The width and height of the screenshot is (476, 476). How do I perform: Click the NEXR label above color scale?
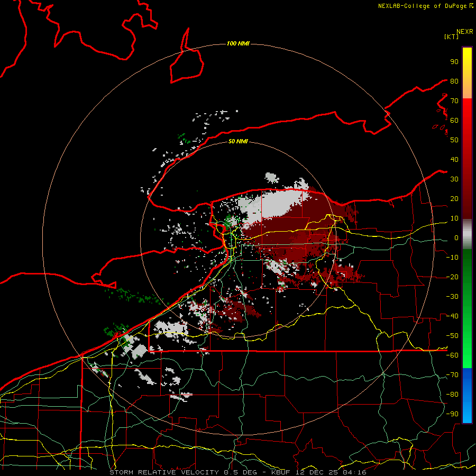464,32
